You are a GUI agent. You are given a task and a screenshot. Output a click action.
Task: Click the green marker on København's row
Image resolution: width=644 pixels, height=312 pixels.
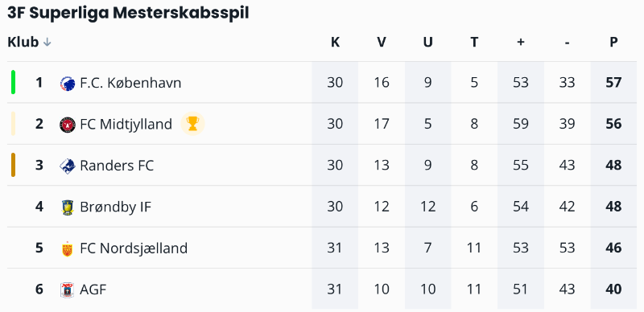click(x=13, y=82)
